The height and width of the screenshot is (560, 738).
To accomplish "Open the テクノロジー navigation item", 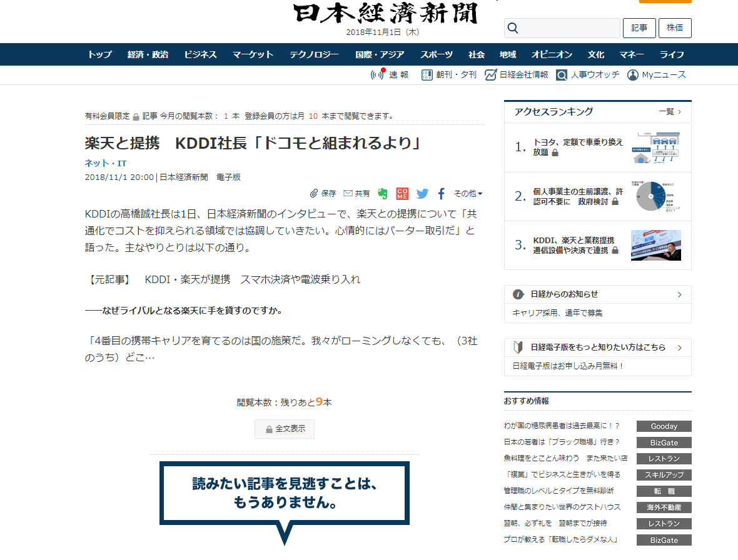I will click(x=314, y=54).
